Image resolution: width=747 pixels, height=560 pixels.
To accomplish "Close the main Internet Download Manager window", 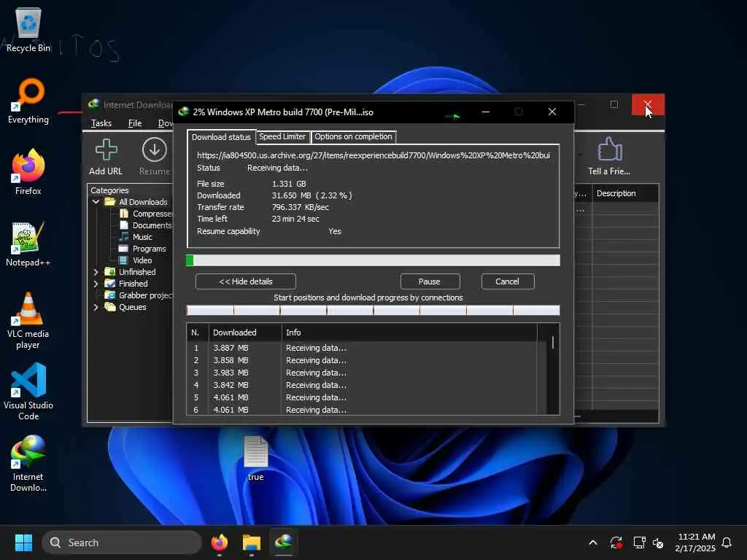I will tap(648, 104).
